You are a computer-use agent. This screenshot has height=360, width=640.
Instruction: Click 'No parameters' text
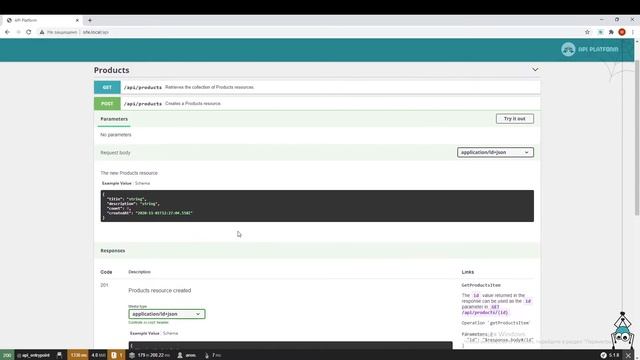click(x=116, y=135)
